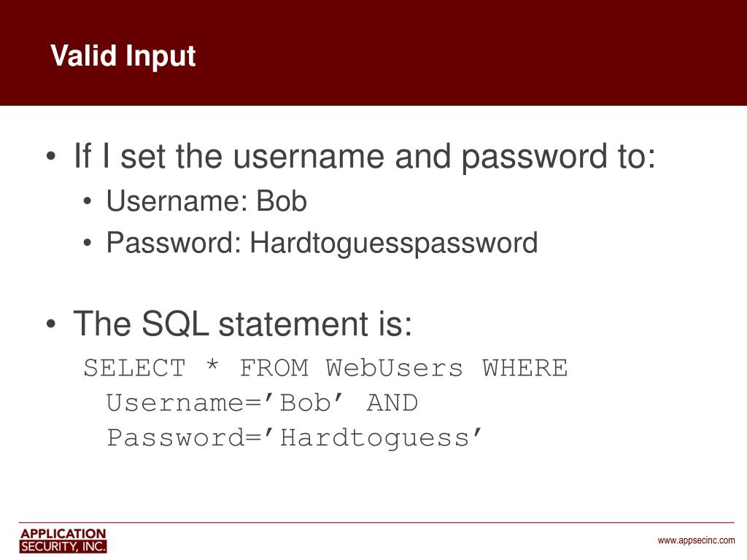Click the SELECT * FROM WebUsers WHERE line

point(326,367)
